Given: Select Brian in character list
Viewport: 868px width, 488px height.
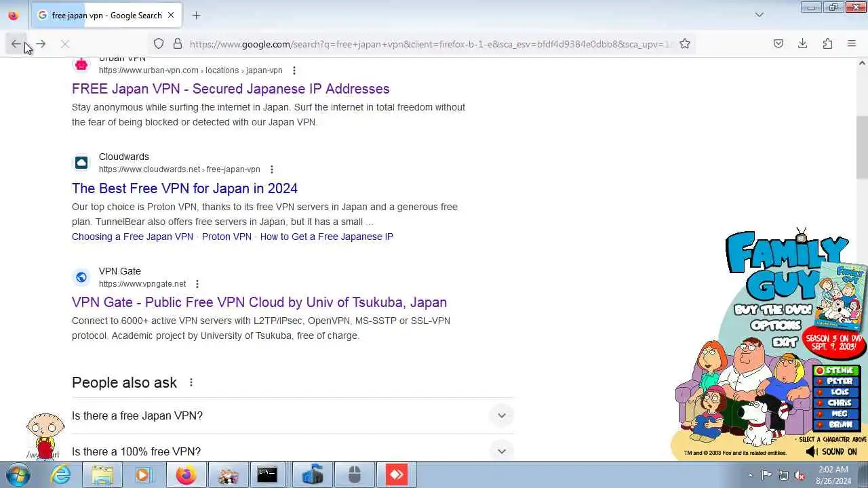Looking at the screenshot, I should point(837,425).
